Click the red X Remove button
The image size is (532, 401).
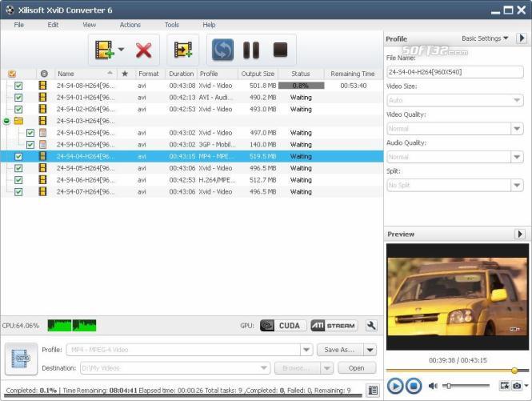143,50
